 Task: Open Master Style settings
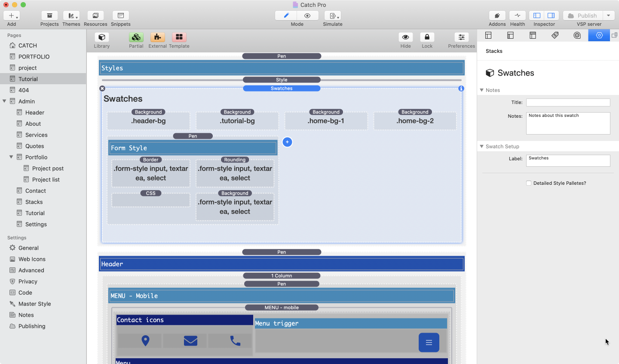click(34, 304)
